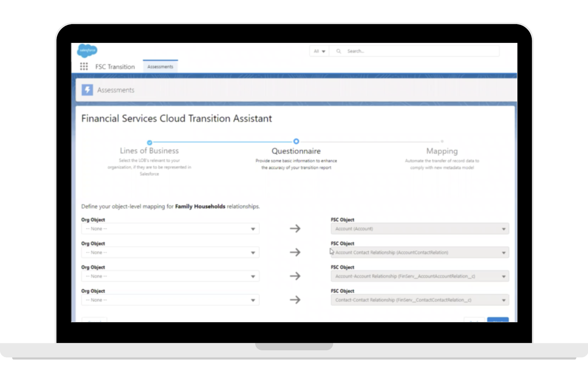Click the Assessments page header title
The width and height of the screenshot is (588, 382).
(x=116, y=90)
